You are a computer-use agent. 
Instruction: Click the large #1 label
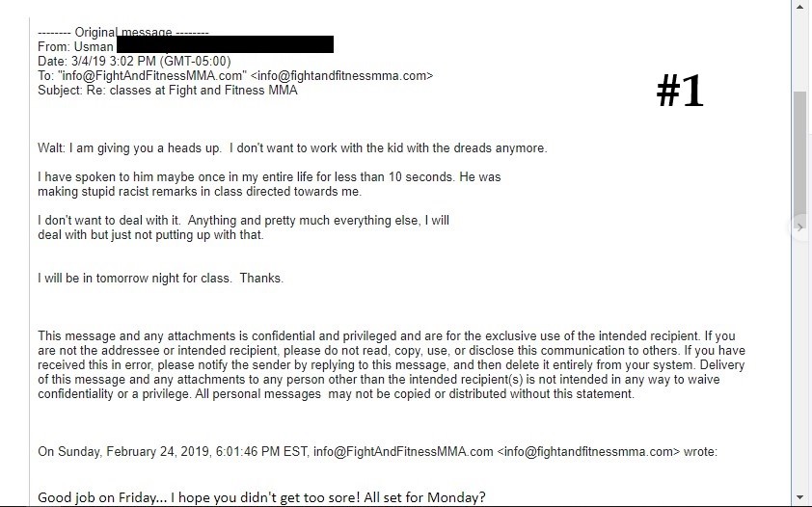coord(680,91)
